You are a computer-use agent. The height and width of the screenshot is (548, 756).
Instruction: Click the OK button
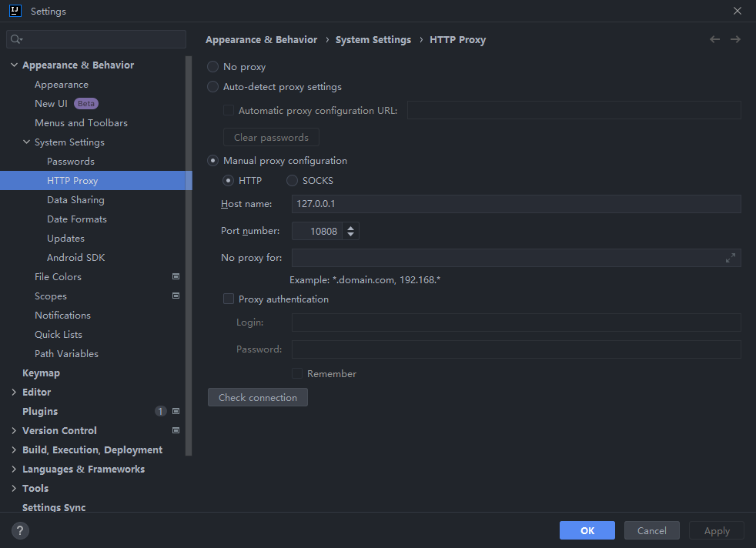[587, 530]
